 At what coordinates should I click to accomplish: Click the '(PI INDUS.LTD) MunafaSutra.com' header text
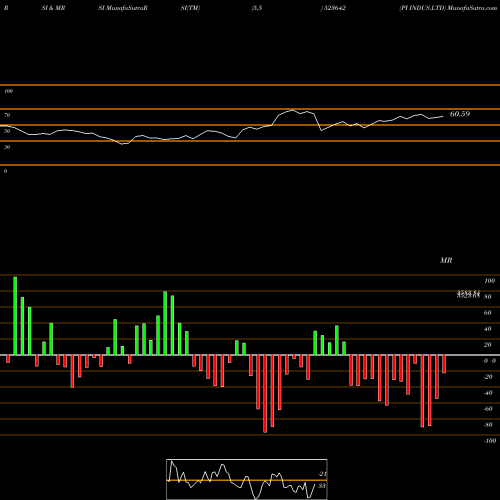tap(448, 8)
